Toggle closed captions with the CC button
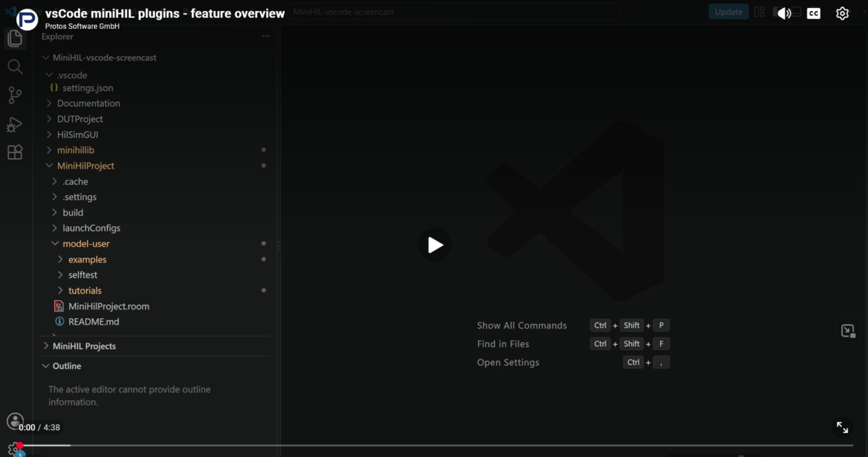The width and height of the screenshot is (868, 457). tap(814, 13)
